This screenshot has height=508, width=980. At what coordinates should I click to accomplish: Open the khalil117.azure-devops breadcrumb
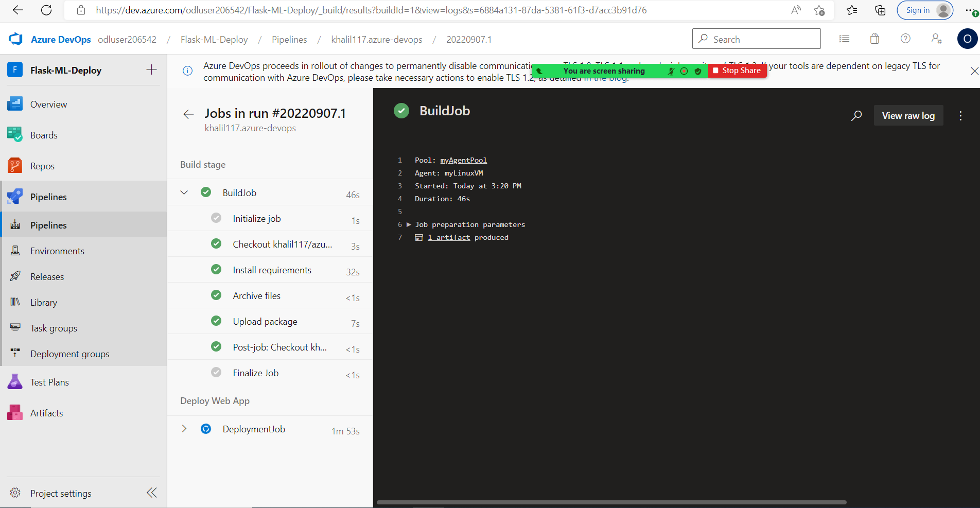coord(377,39)
